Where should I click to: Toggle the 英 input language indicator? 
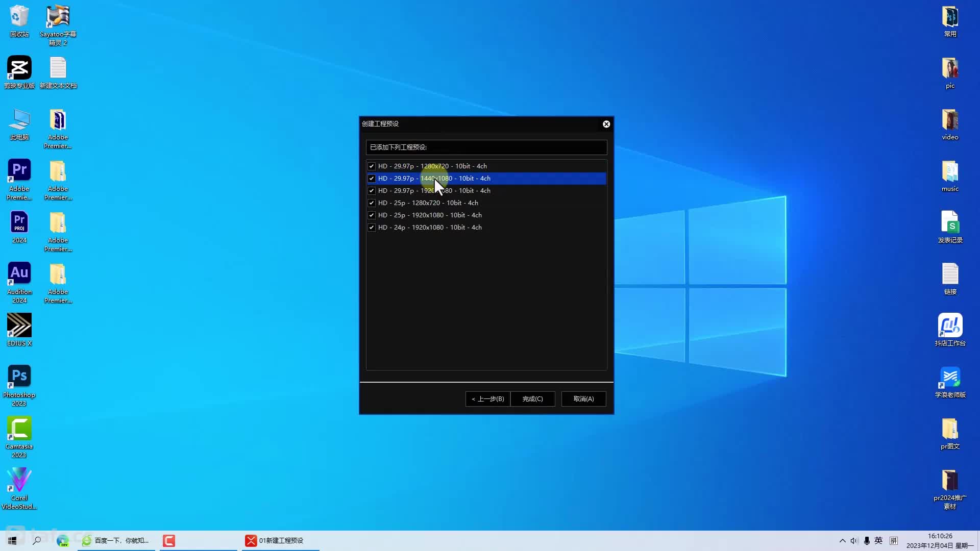point(878,540)
